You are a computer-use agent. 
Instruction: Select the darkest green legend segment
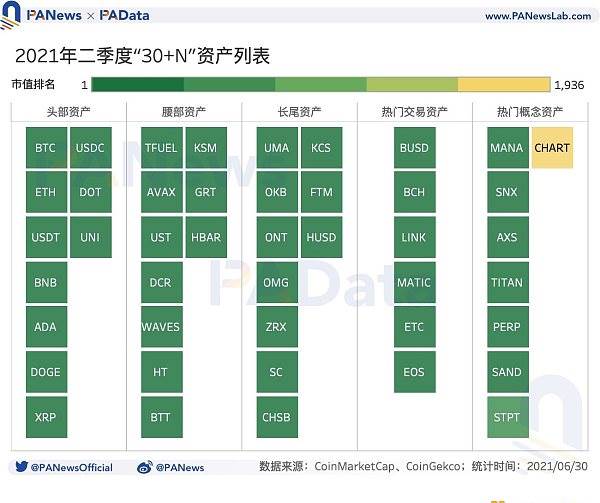pyautogui.click(x=137, y=85)
